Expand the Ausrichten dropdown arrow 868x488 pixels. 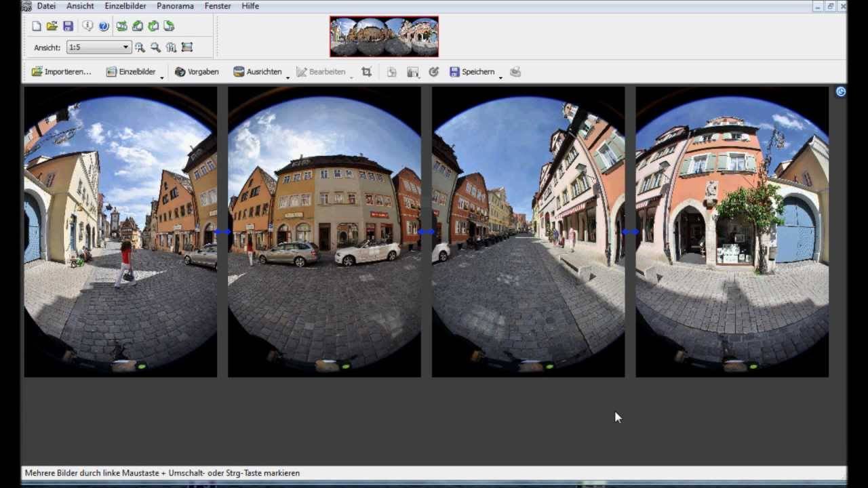288,77
